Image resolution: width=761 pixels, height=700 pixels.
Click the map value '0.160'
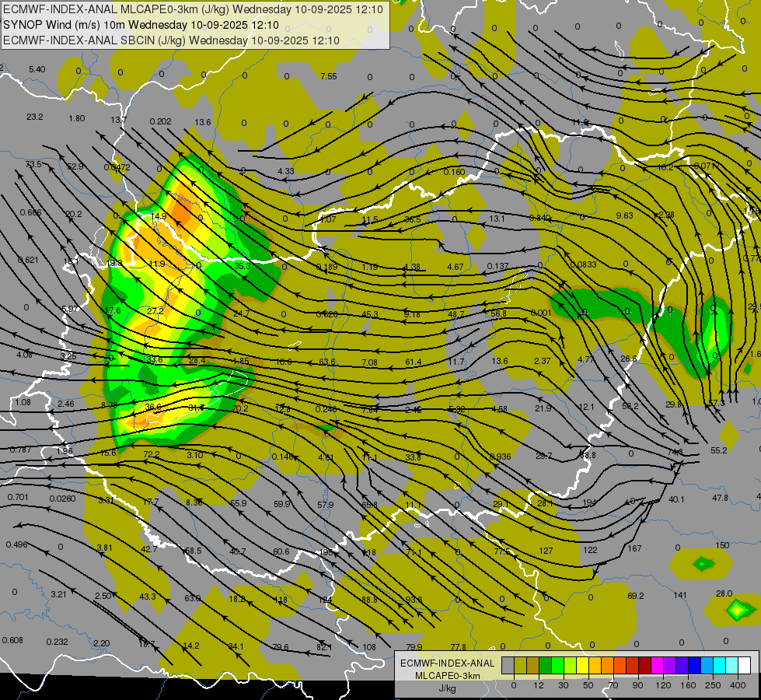[454, 172]
